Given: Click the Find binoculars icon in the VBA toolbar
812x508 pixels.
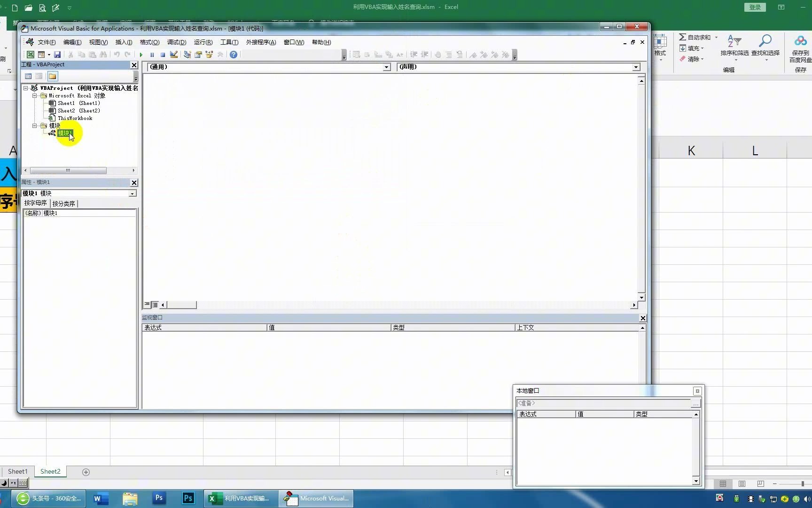Looking at the screenshot, I should [103, 55].
